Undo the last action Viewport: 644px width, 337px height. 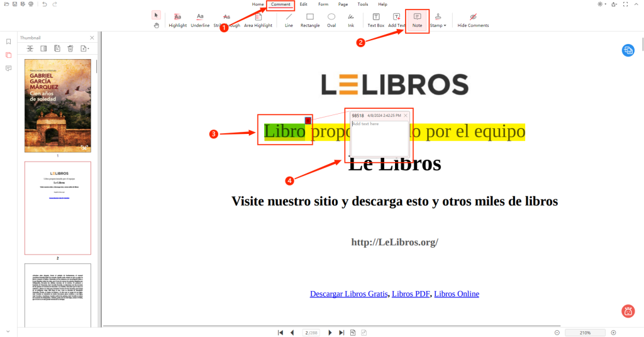[x=45, y=4]
